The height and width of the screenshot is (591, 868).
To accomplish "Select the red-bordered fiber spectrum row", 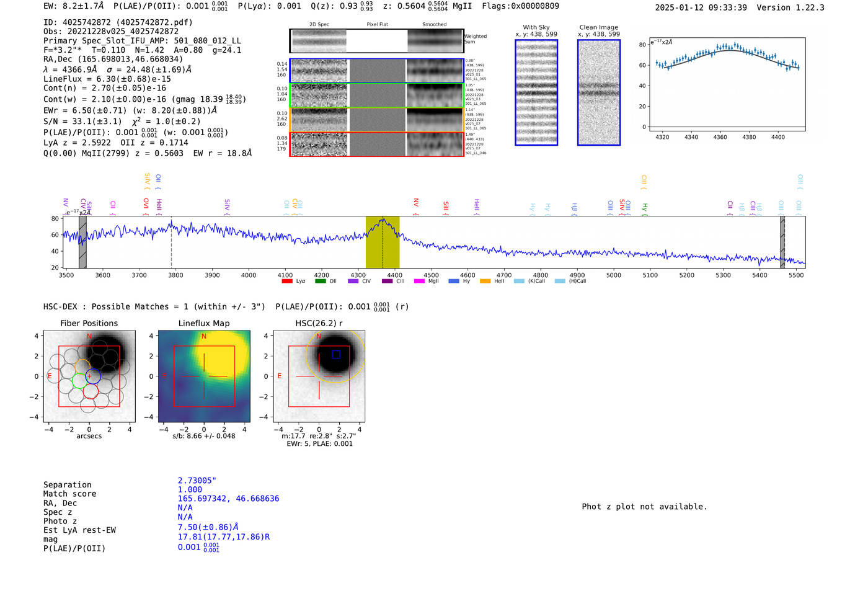I will pyautogui.click(x=376, y=144).
